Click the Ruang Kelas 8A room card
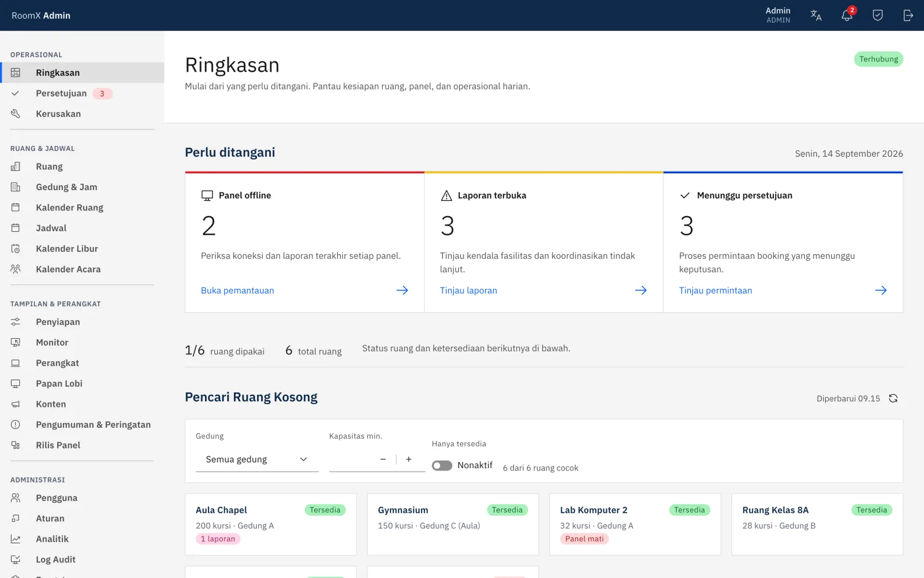This screenshot has width=924, height=578. click(817, 524)
